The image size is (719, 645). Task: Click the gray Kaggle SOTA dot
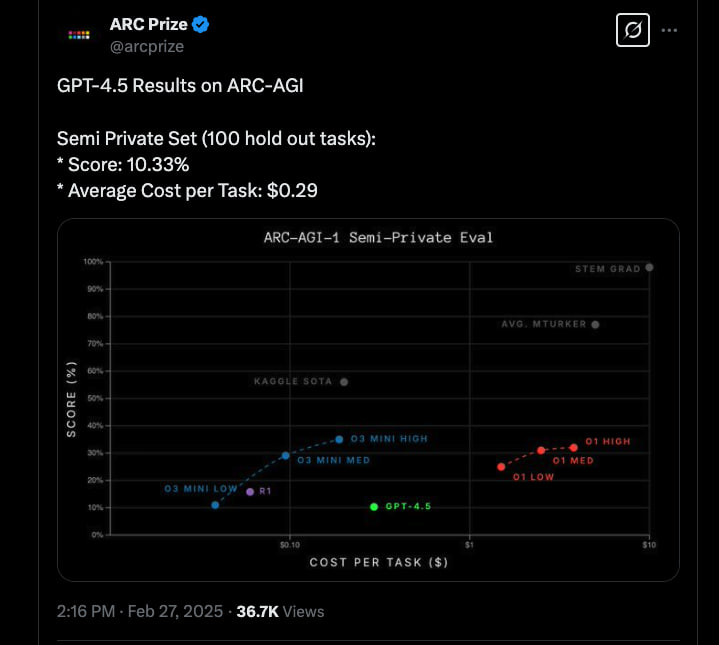344,381
